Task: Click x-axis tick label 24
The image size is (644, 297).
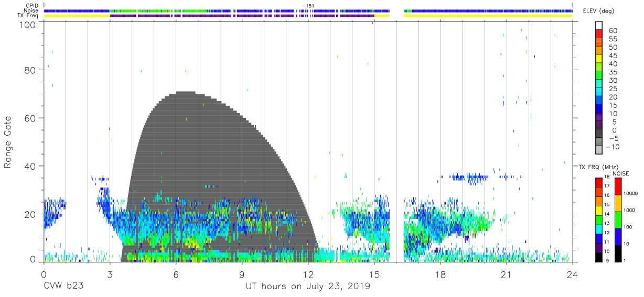Action: tap(572, 274)
